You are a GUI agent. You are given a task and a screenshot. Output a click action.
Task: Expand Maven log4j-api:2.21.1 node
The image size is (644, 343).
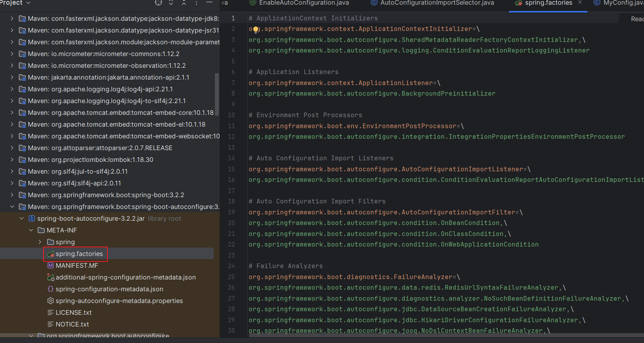coord(12,89)
